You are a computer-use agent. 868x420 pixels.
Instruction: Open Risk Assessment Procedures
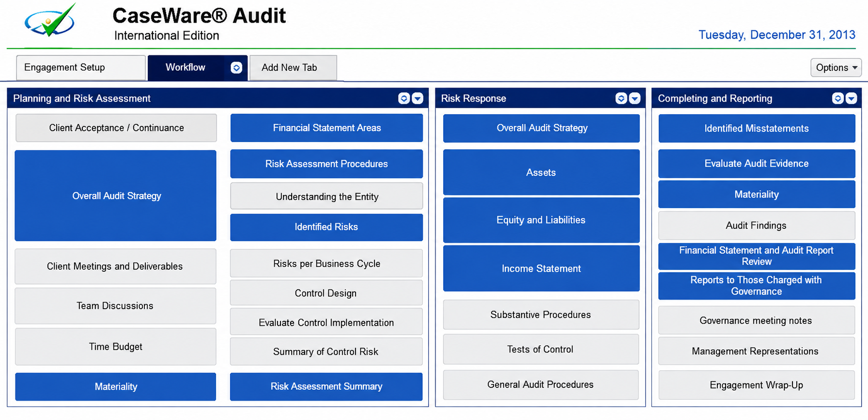327,164
